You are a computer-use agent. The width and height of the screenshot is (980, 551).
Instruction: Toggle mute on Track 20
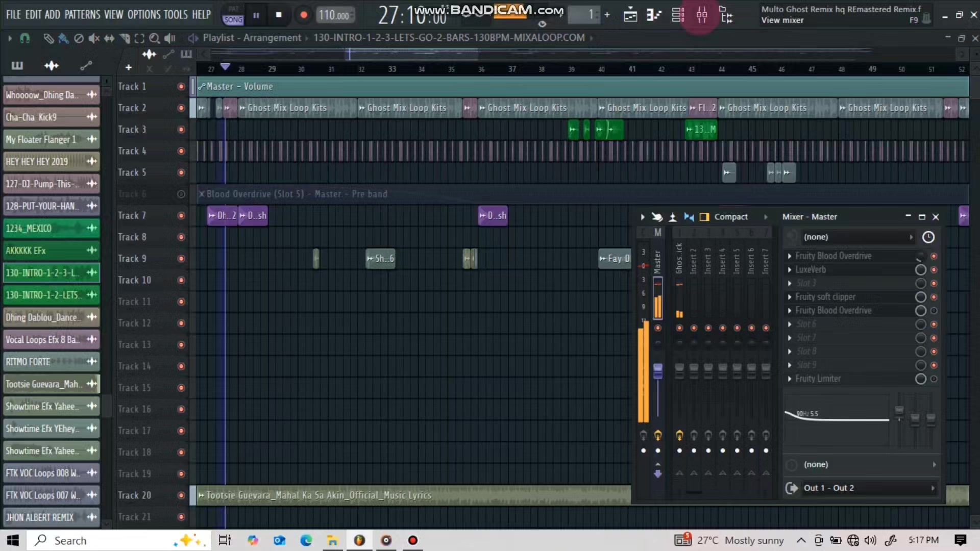(181, 495)
